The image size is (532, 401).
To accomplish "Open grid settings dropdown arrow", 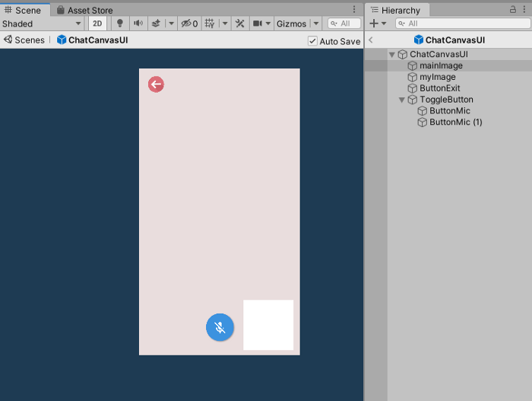I will click(x=225, y=24).
